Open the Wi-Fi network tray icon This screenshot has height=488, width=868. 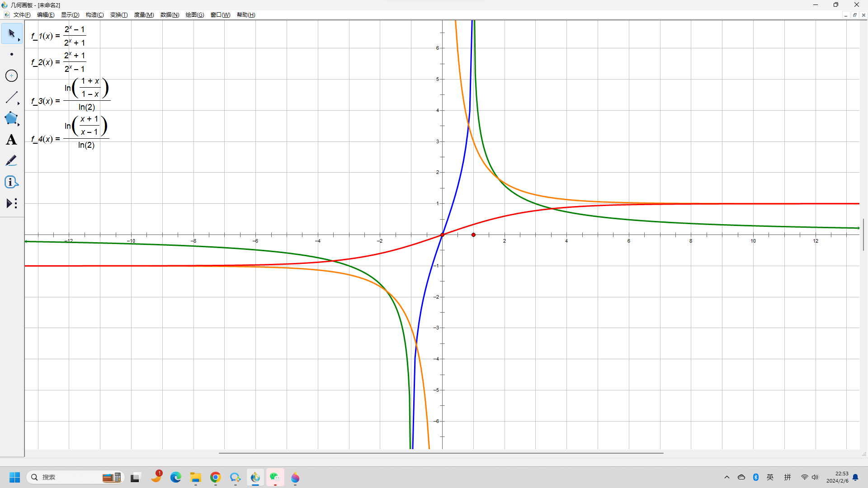coord(804,477)
